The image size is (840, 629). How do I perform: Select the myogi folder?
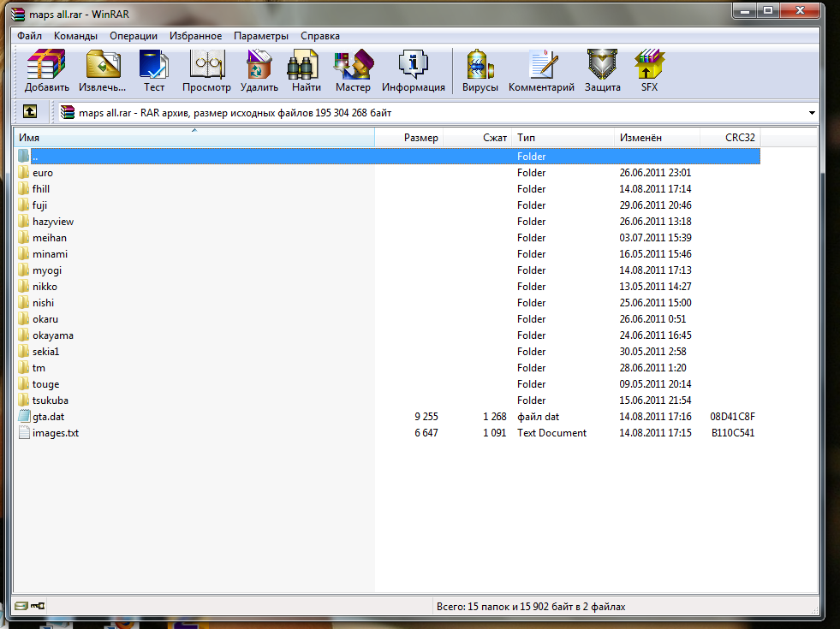[46, 270]
